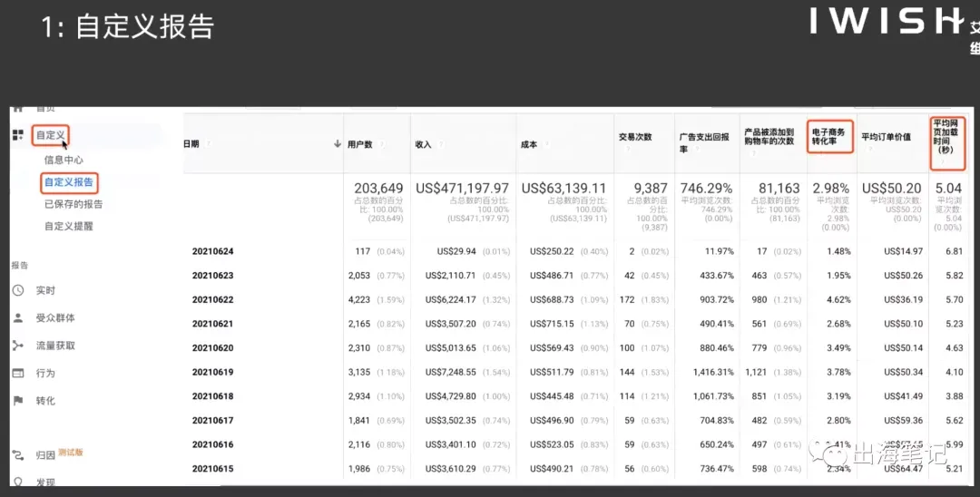Click total cost US$63,139.11
This screenshot has width=980, height=497.
(x=563, y=188)
